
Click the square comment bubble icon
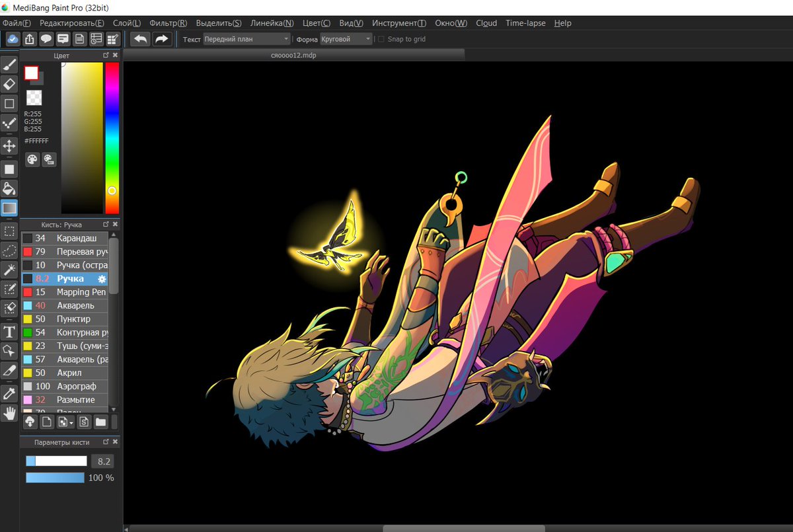pos(63,39)
